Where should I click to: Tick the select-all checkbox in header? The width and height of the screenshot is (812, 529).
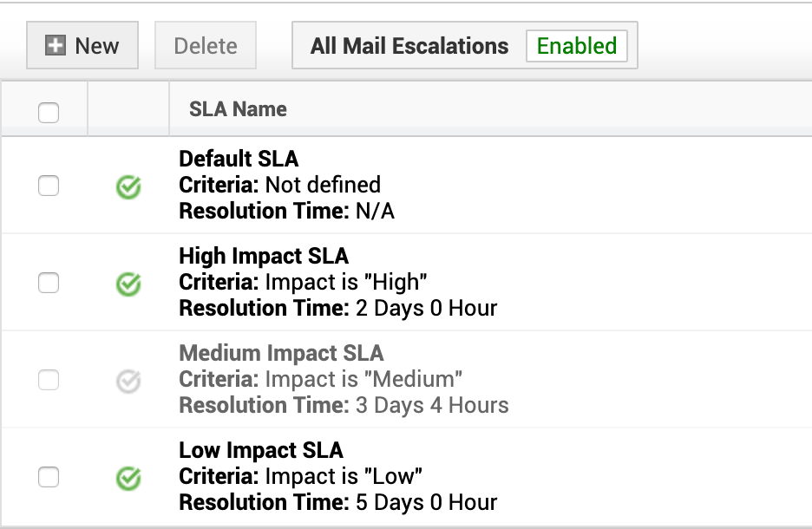pos(49,112)
